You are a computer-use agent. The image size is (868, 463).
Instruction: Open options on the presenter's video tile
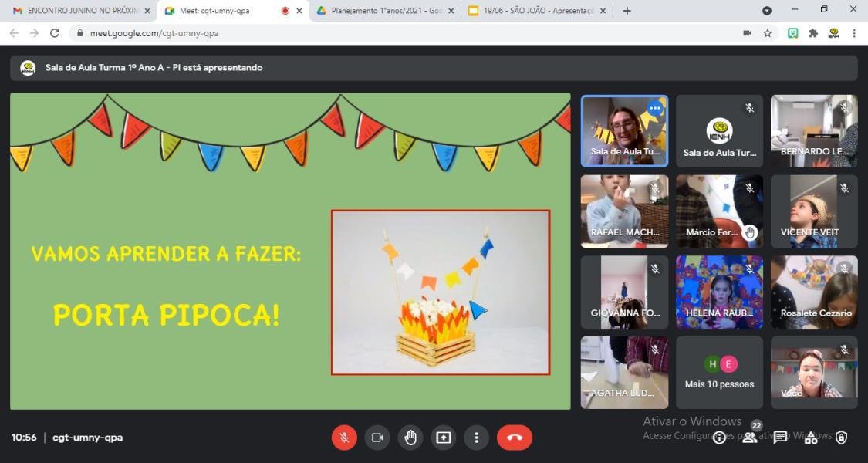coord(655,108)
